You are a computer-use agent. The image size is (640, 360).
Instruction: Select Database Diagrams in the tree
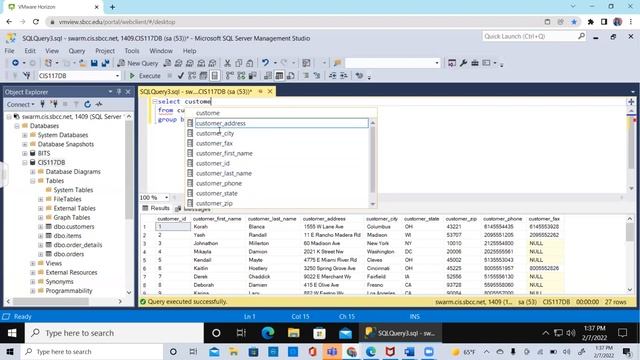click(x=73, y=172)
